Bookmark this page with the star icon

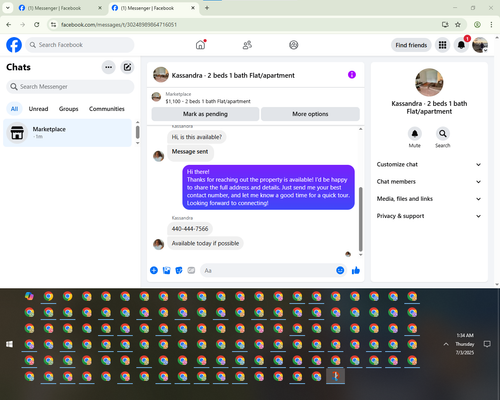(x=458, y=24)
